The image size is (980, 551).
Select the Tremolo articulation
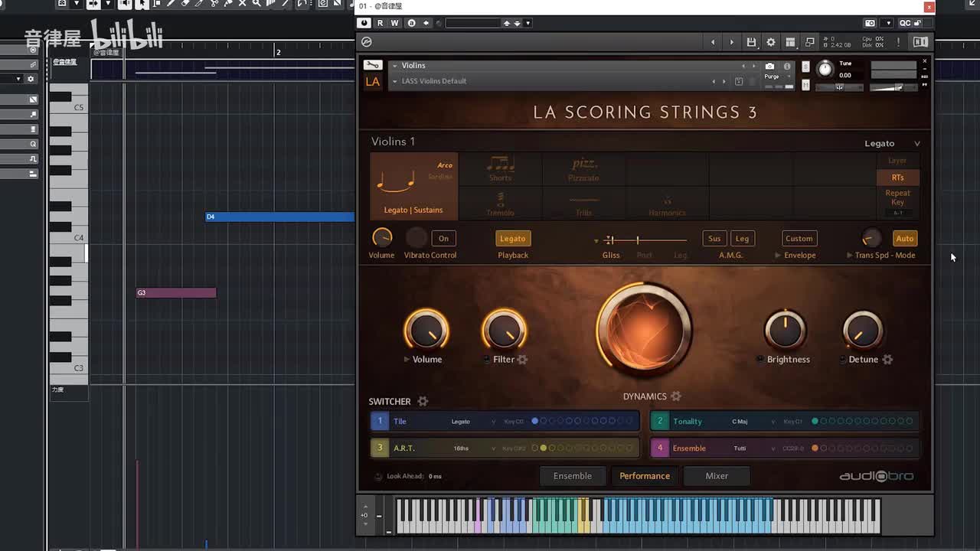click(x=500, y=204)
